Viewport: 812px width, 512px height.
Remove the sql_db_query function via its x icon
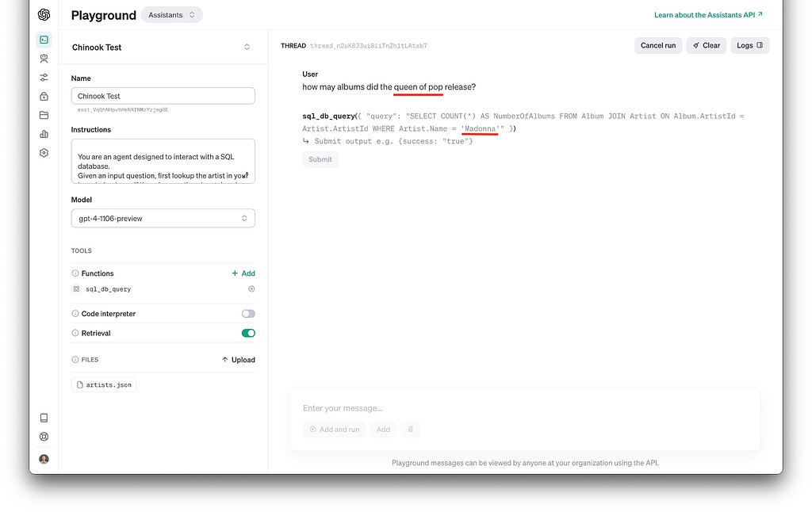coord(251,288)
